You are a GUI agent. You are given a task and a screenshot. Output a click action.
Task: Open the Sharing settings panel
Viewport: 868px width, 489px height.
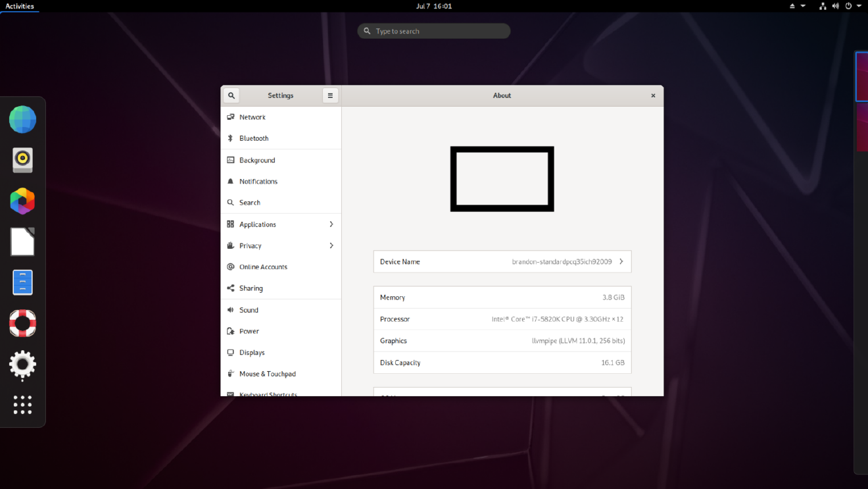pos(251,288)
